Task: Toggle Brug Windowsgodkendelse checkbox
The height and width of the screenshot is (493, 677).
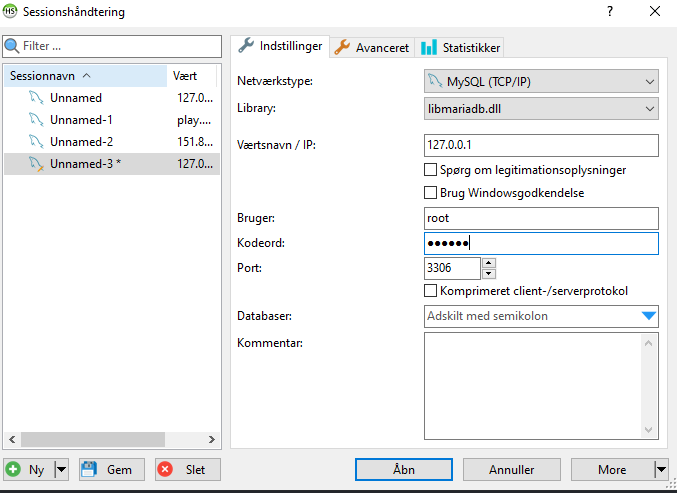Action: [431, 192]
